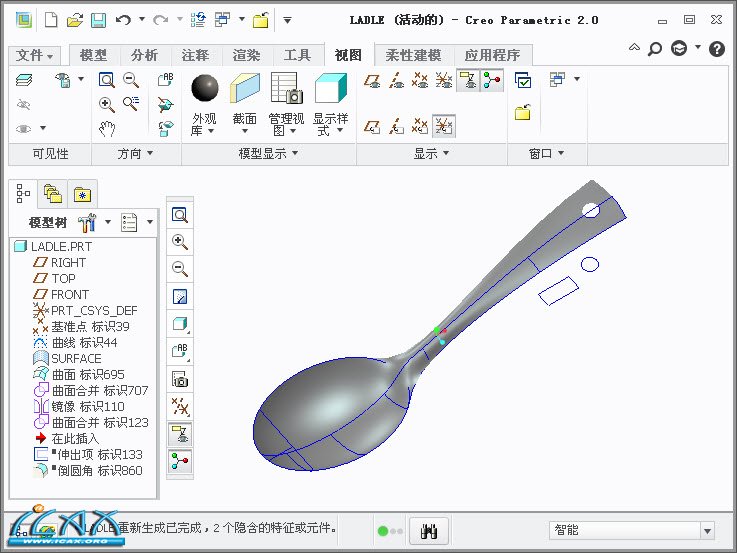Click the Activate window icon in Window group

pyautogui.click(x=523, y=80)
